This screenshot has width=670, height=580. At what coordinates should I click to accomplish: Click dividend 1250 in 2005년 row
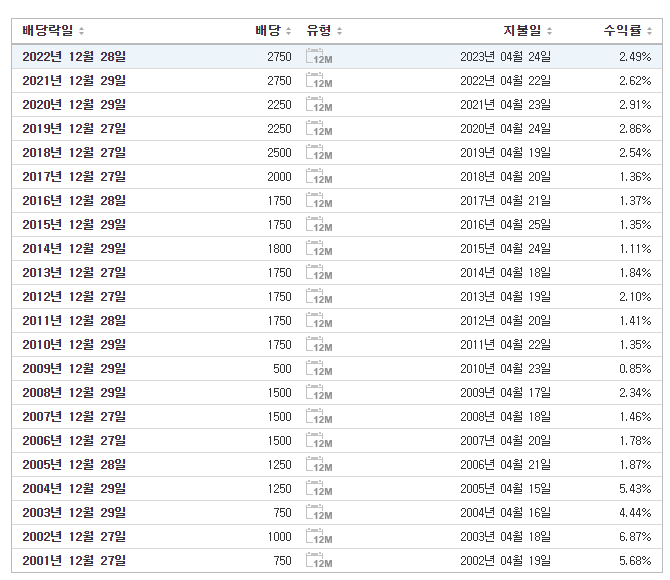(280, 465)
